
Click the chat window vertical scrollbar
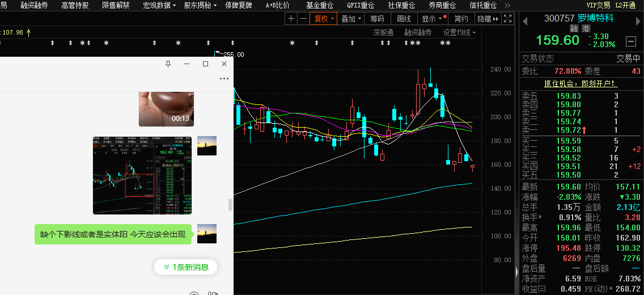tap(230, 205)
